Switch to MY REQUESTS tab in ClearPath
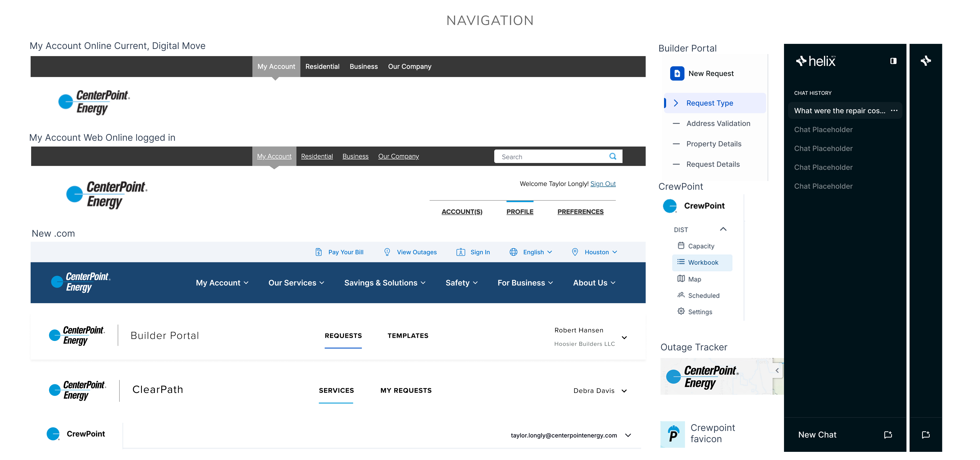980x460 pixels. 406,390
